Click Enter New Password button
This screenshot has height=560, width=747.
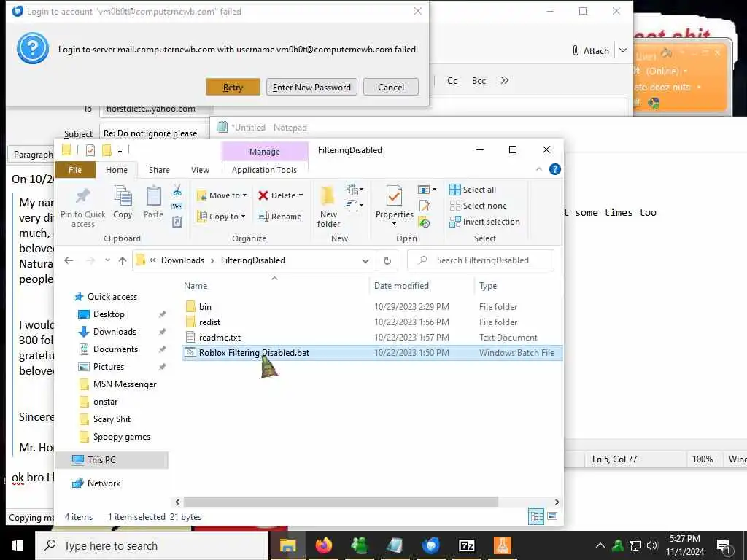coord(311,87)
